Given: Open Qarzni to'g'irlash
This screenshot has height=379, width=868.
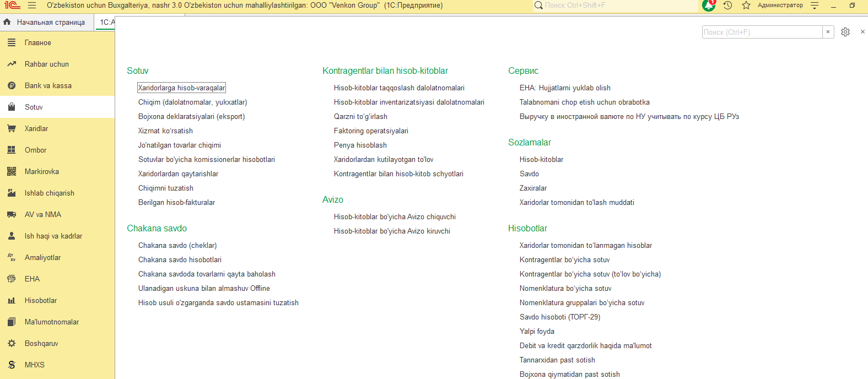Looking at the screenshot, I should pos(360,116).
